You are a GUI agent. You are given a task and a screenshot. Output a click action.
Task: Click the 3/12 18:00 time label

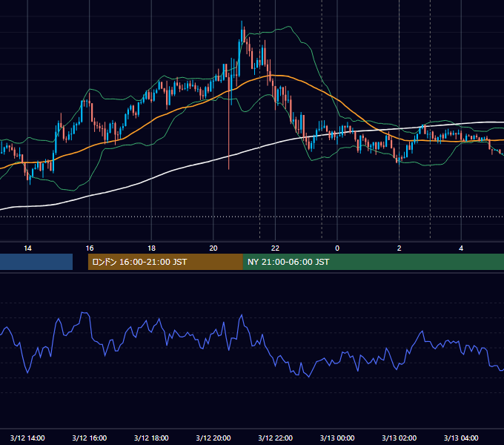151,438
